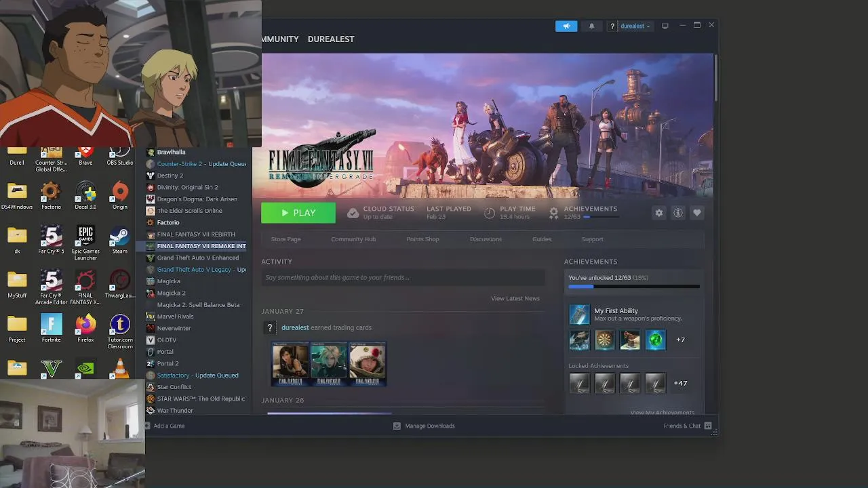Screen dimensions: 868x488
Task: Click the dartboard achievement icon
Action: 605,340
